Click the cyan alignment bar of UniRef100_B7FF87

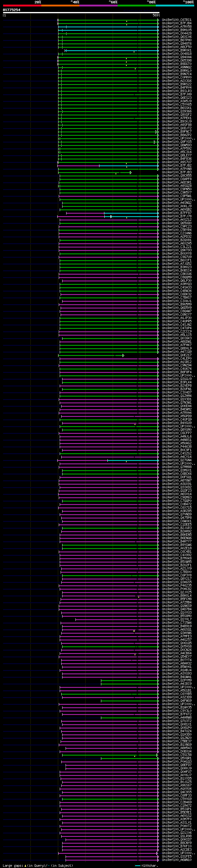(x=131, y=213)
